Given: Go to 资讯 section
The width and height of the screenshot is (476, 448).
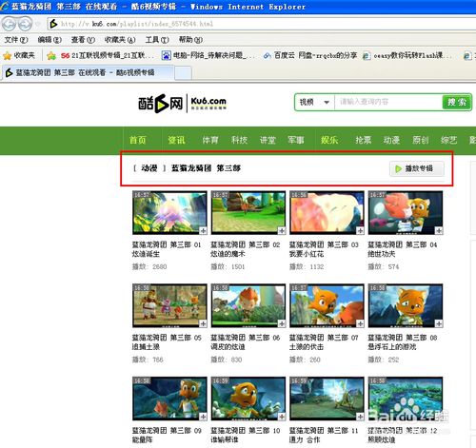Looking at the screenshot, I should (176, 140).
